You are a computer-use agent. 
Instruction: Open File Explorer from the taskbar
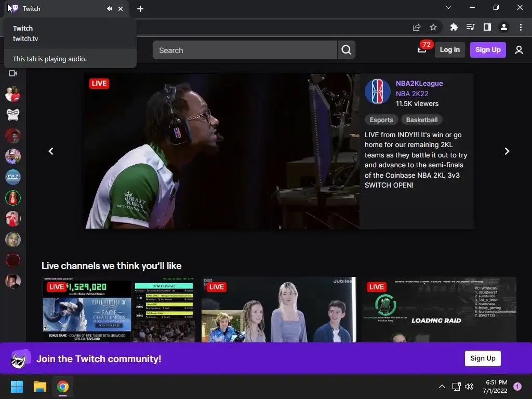coord(39,387)
